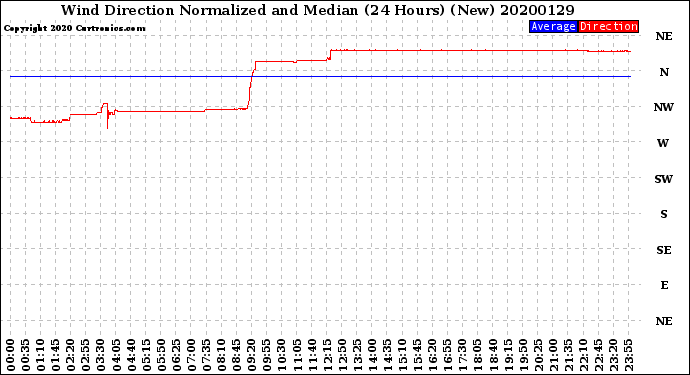Image resolution: width=690 pixels, height=375 pixels.
Task: Click the 19:50 time label
Action: (x=523, y=355)
